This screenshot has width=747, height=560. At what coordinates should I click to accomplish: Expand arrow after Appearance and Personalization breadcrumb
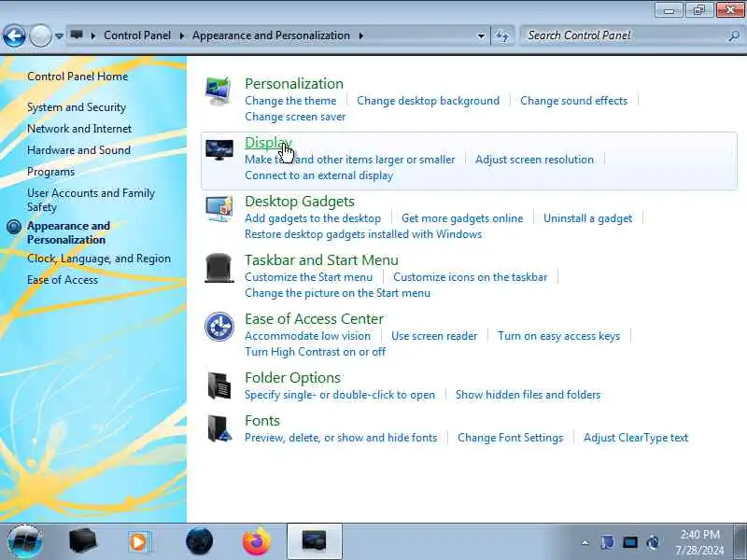point(361,35)
